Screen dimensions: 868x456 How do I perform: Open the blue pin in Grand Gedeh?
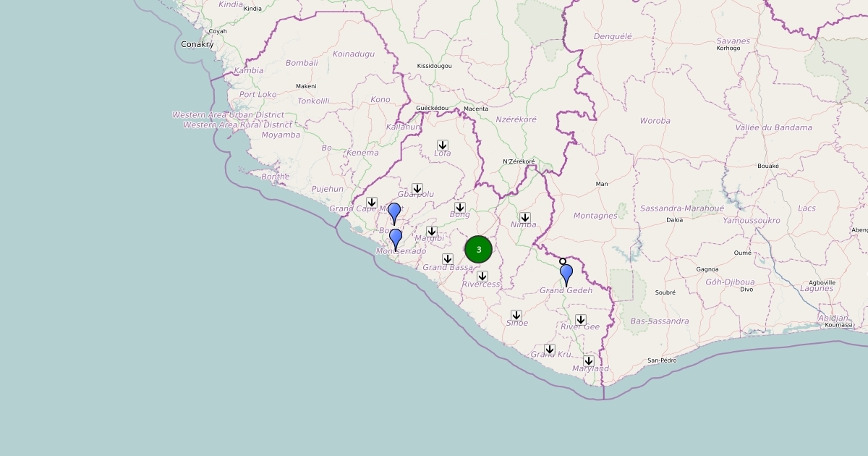click(x=566, y=274)
